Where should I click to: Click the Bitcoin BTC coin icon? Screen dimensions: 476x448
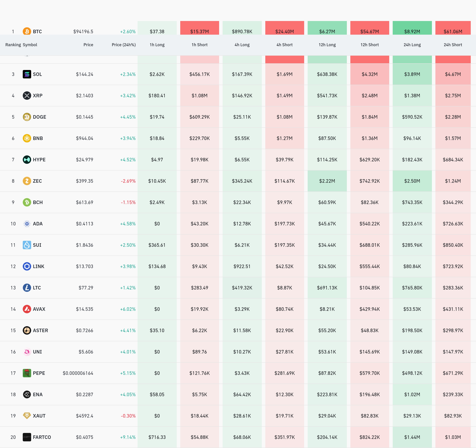click(x=27, y=31)
